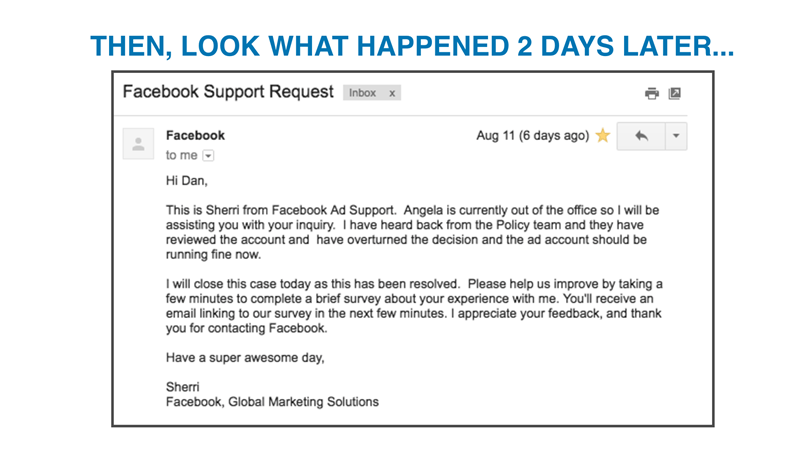Select the Inbox label tag
Image resolution: width=800 pixels, height=458 pixels.
[x=362, y=93]
